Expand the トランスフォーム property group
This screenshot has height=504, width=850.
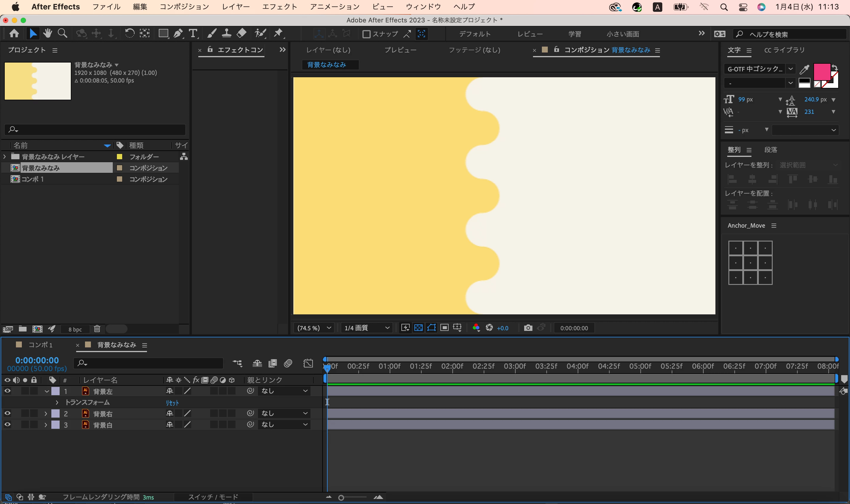click(x=57, y=403)
